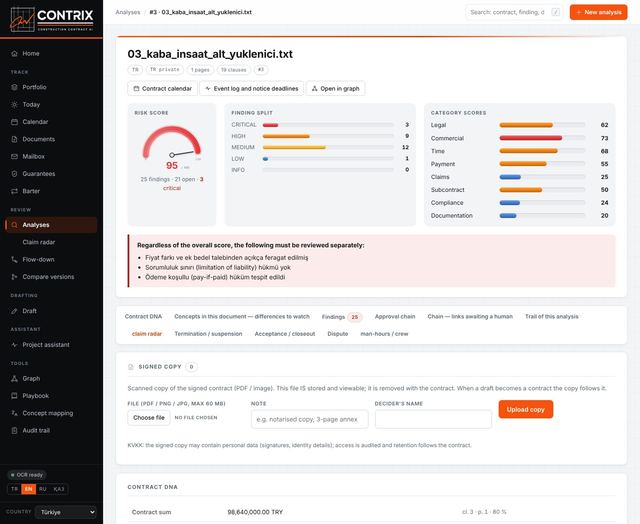Open the Approval chain tab
Image resolution: width=640 pixels, height=524 pixels.
[395, 316]
